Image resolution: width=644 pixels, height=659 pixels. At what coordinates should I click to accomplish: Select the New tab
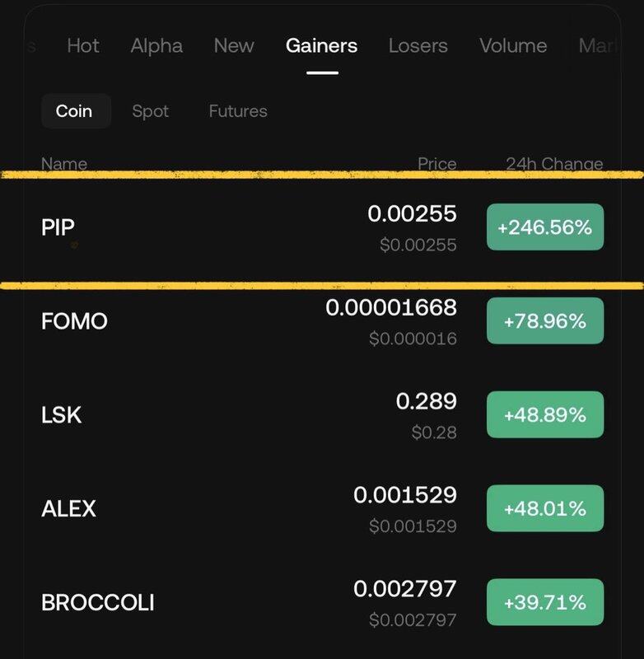click(234, 45)
